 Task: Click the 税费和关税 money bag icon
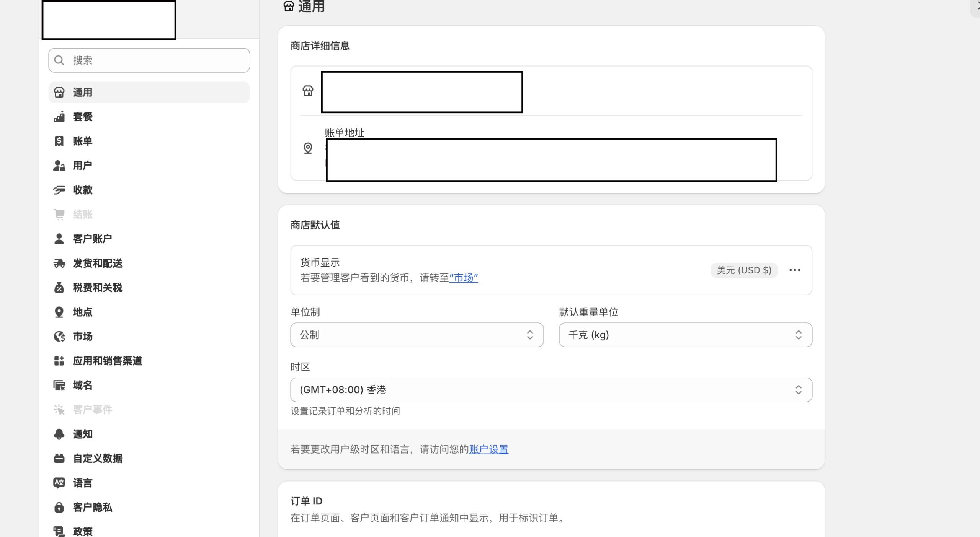(59, 288)
